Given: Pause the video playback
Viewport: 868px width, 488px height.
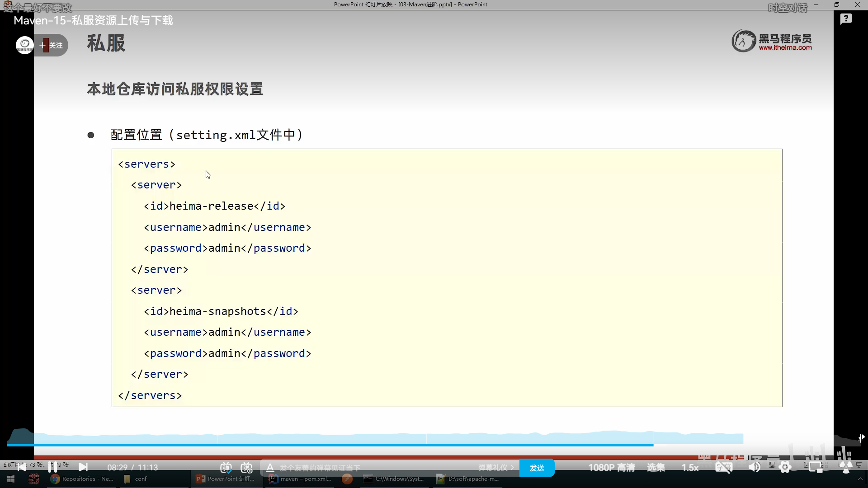Looking at the screenshot, I should point(52,467).
